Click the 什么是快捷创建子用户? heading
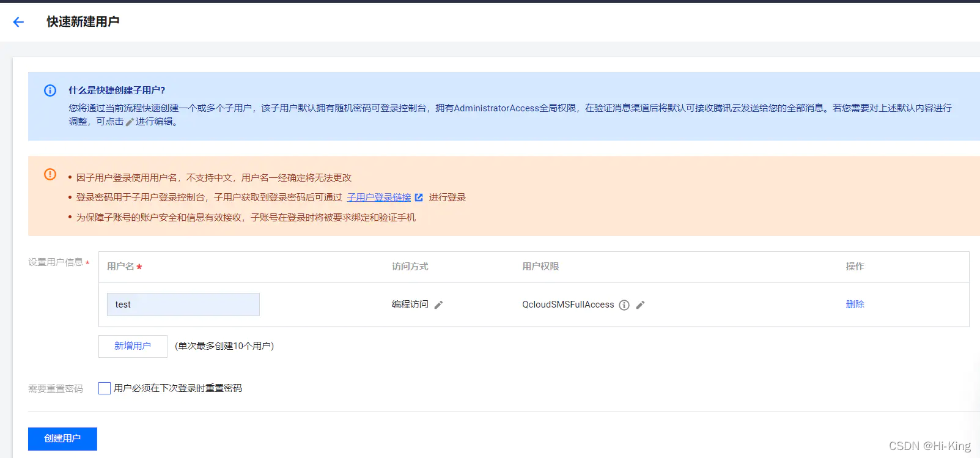This screenshot has width=980, height=458. tap(117, 90)
